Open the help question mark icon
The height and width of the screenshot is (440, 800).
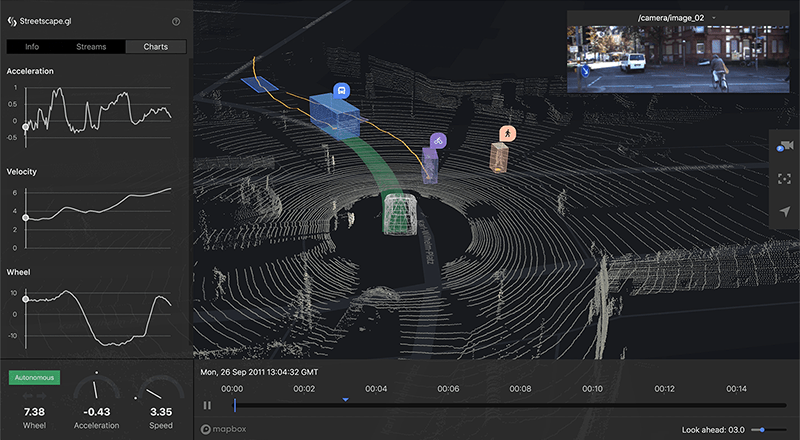[176, 21]
